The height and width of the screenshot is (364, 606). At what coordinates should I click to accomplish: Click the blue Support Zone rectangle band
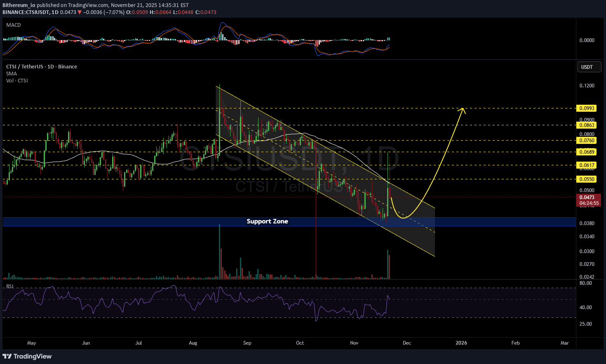point(124,222)
